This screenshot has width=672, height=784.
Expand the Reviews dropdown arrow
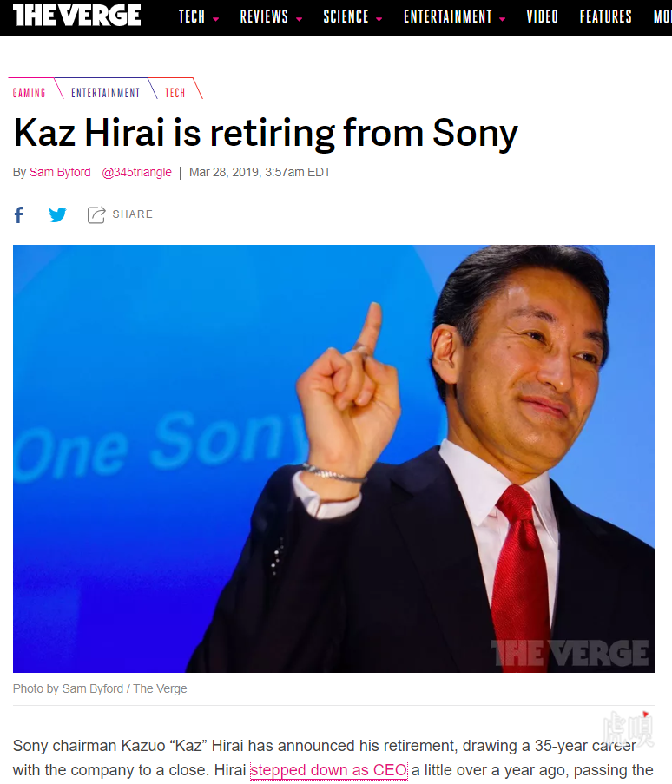click(x=299, y=19)
